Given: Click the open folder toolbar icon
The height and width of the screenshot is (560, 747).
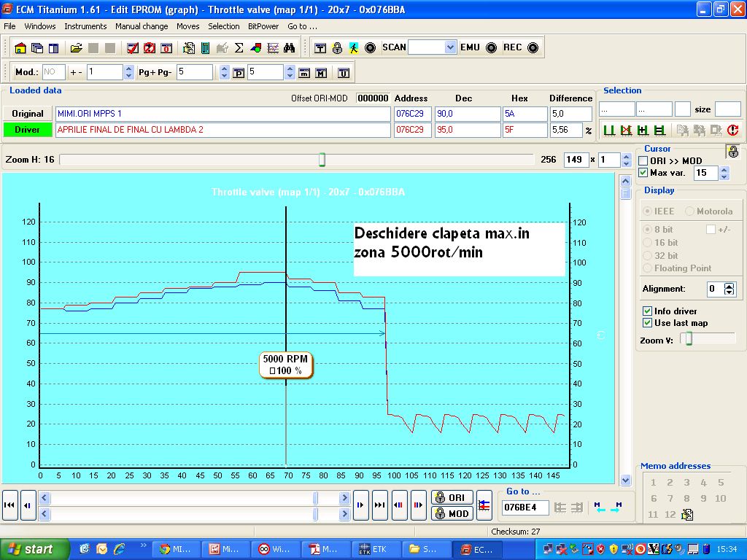Looking at the screenshot, I should 76,48.
